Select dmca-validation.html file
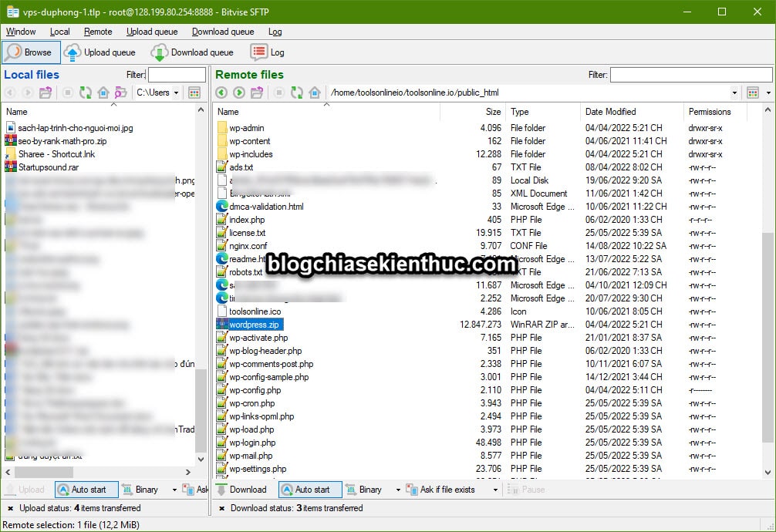Image resolution: width=776 pixels, height=532 pixels. (266, 207)
